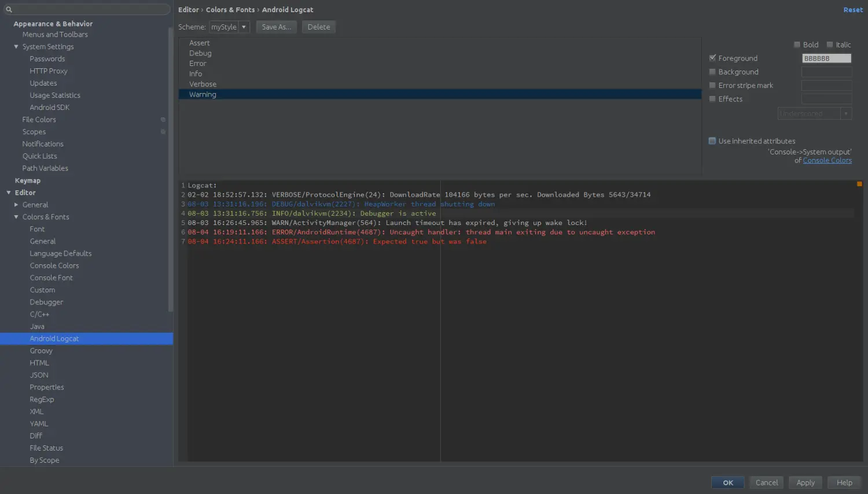868x494 pixels.
Task: Open Menus and Toolbars settings
Action: coord(55,34)
